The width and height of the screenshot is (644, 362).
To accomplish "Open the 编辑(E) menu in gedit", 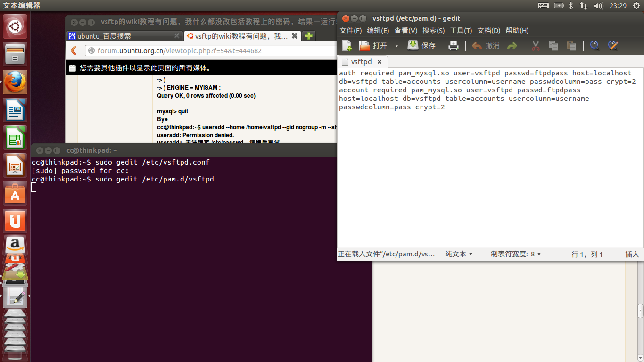I will coord(378,31).
